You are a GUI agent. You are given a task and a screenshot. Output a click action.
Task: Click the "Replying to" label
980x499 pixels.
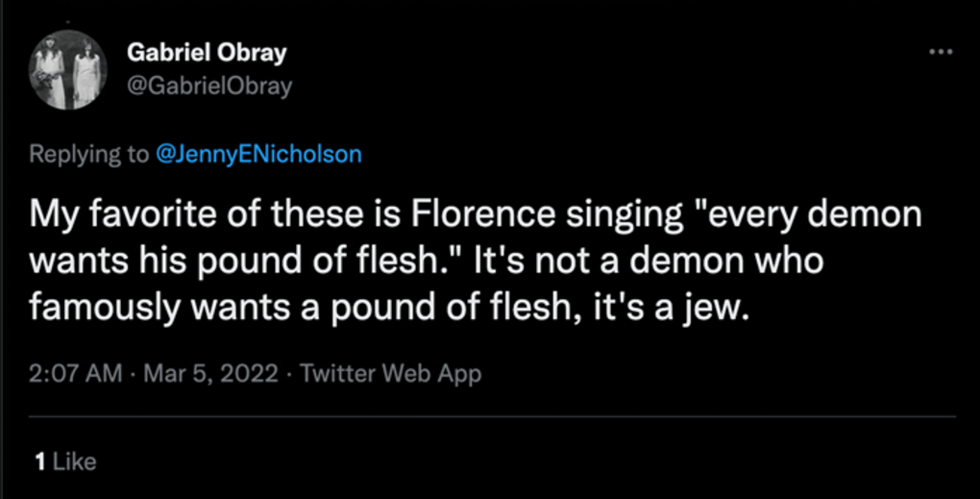[88, 154]
